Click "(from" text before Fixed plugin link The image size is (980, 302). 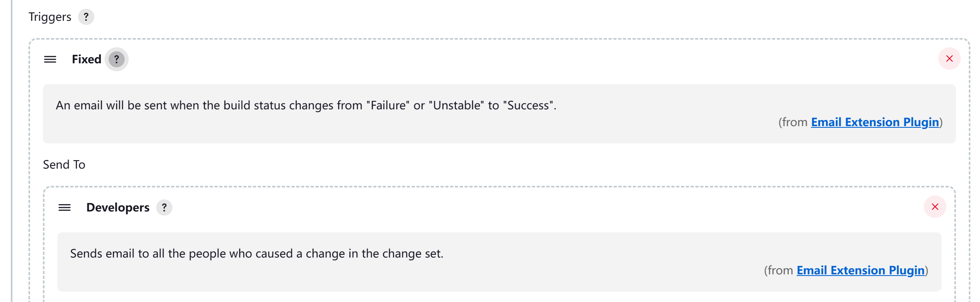793,122
